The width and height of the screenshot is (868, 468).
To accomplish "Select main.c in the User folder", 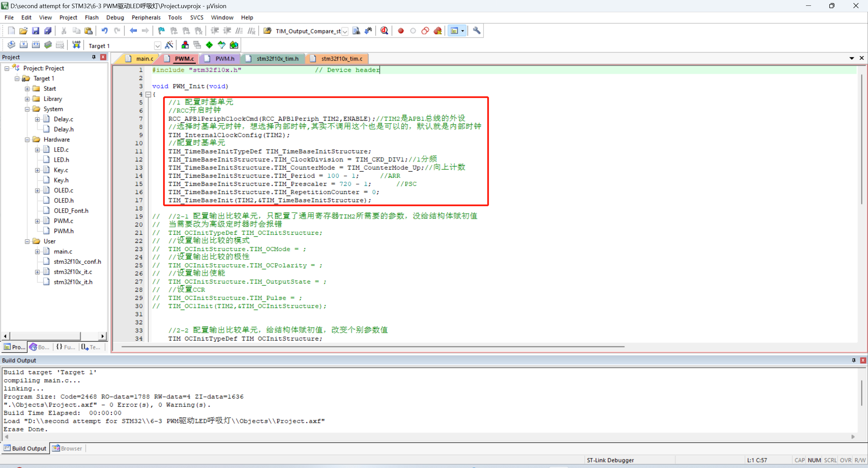I will point(63,252).
